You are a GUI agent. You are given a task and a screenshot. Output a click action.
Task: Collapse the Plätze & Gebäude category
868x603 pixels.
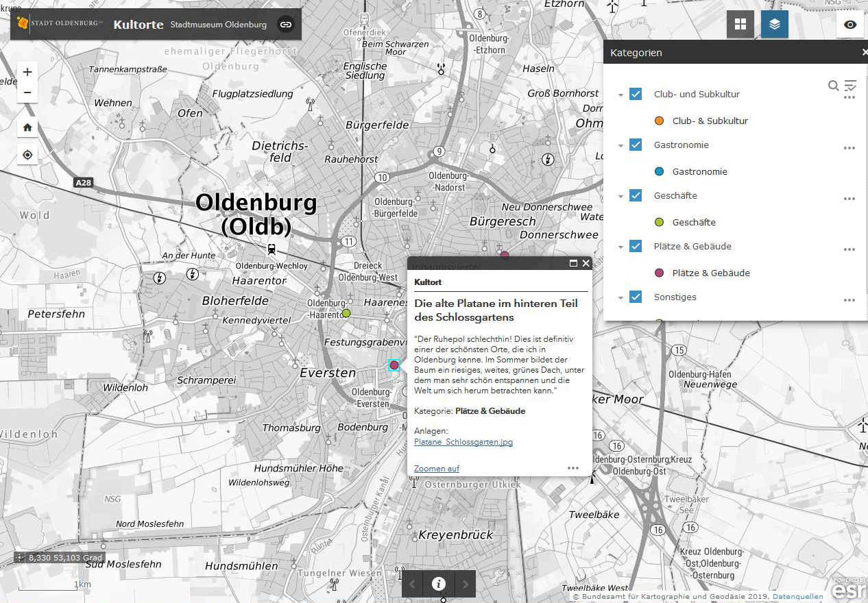(620, 246)
